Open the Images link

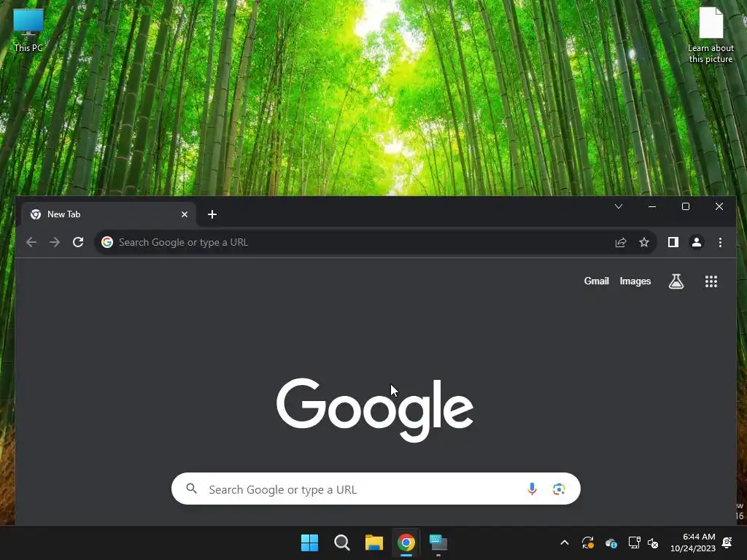tap(635, 281)
